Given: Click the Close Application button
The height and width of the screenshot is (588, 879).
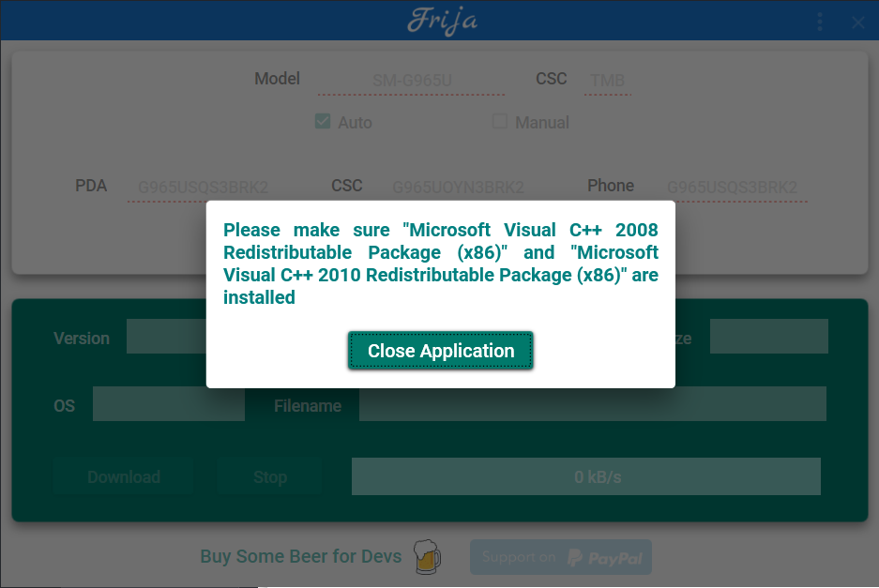Looking at the screenshot, I should coord(440,351).
